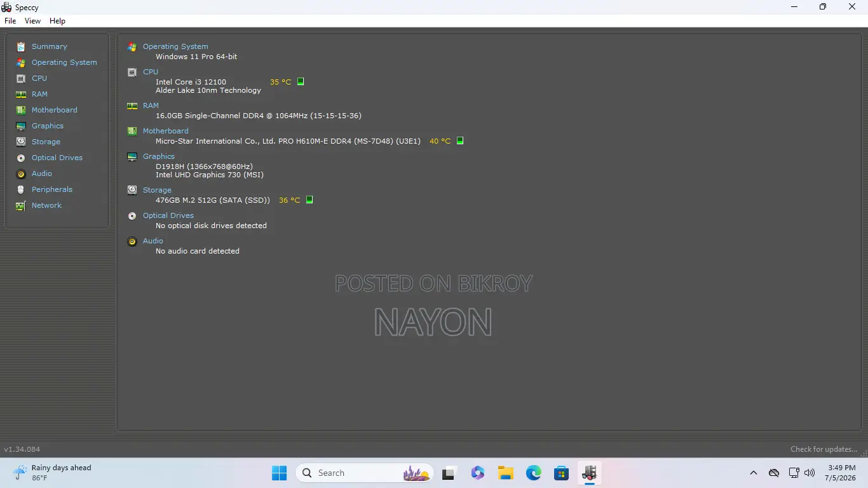Select Operating System in the sidebar

point(64,62)
